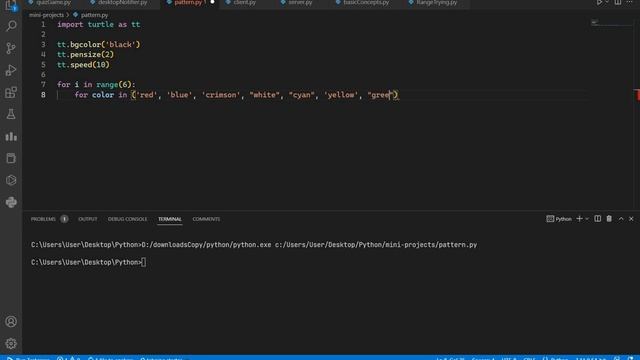Image resolution: width=640 pixels, height=360 pixels.
Task: Open the bar chart icon view
Action: (x=11, y=136)
